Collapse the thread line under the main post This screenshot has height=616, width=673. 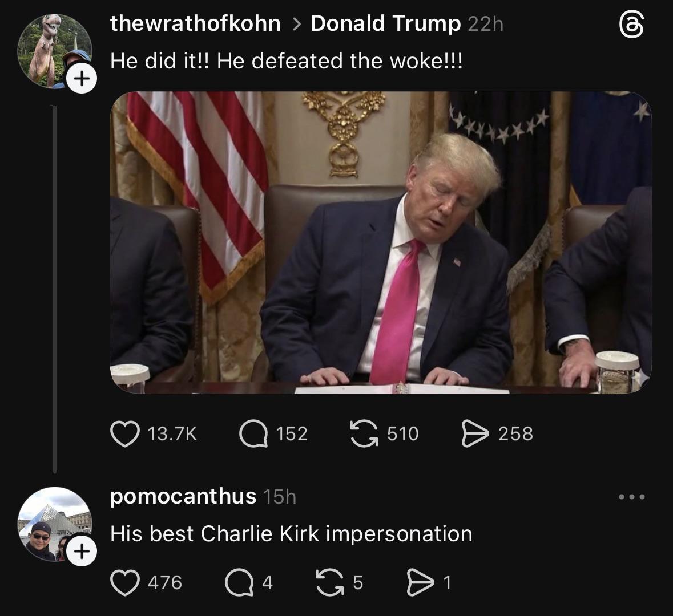[x=55, y=285]
